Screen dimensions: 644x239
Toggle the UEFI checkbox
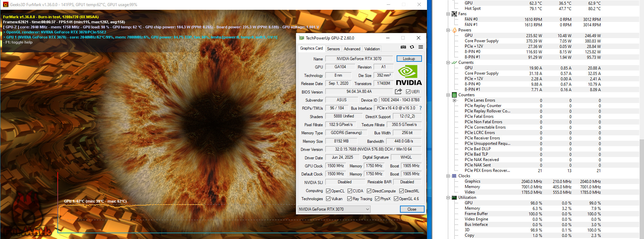click(408, 92)
